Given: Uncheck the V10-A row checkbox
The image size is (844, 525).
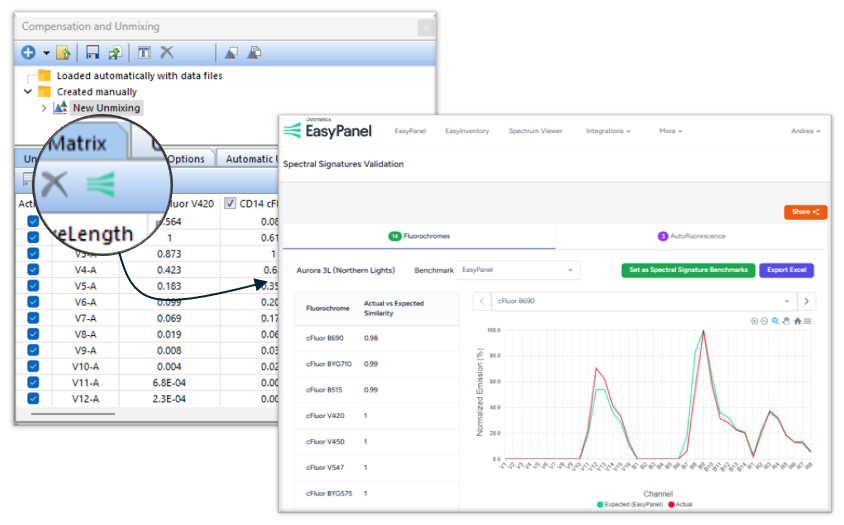Looking at the screenshot, I should [33, 365].
